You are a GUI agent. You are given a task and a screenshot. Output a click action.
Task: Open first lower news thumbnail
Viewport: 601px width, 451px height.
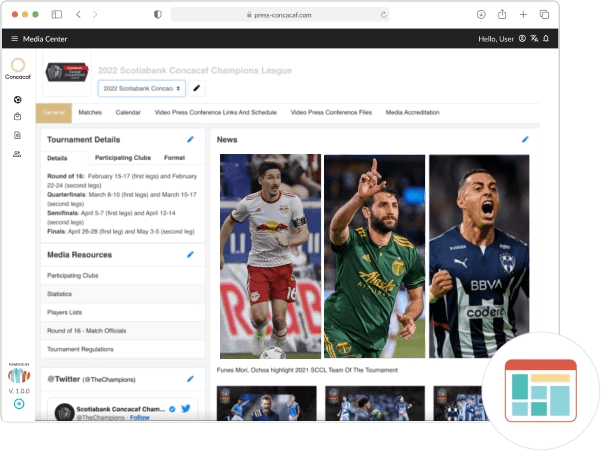point(267,403)
